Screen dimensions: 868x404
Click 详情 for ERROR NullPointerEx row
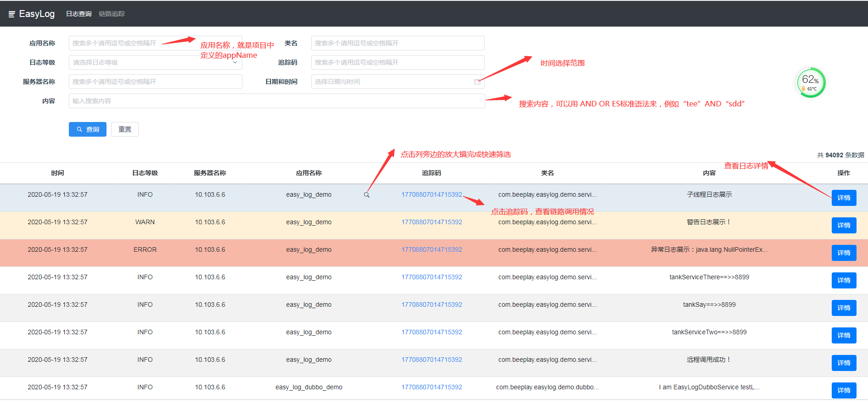(844, 253)
